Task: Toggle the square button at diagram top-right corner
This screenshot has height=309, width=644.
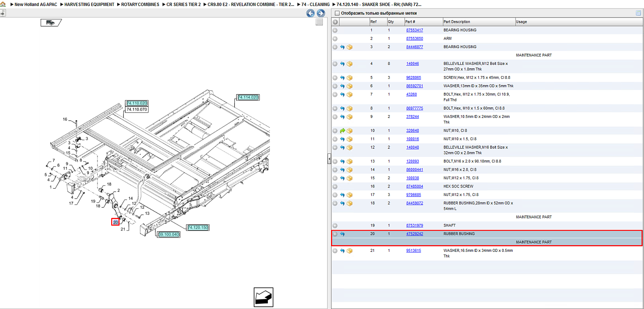Action: (319, 22)
